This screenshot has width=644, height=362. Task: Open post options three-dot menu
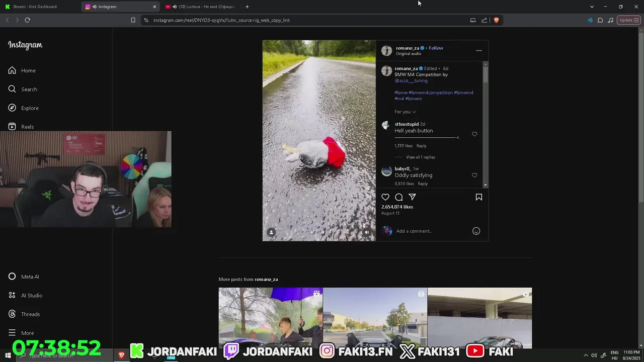coord(479,50)
